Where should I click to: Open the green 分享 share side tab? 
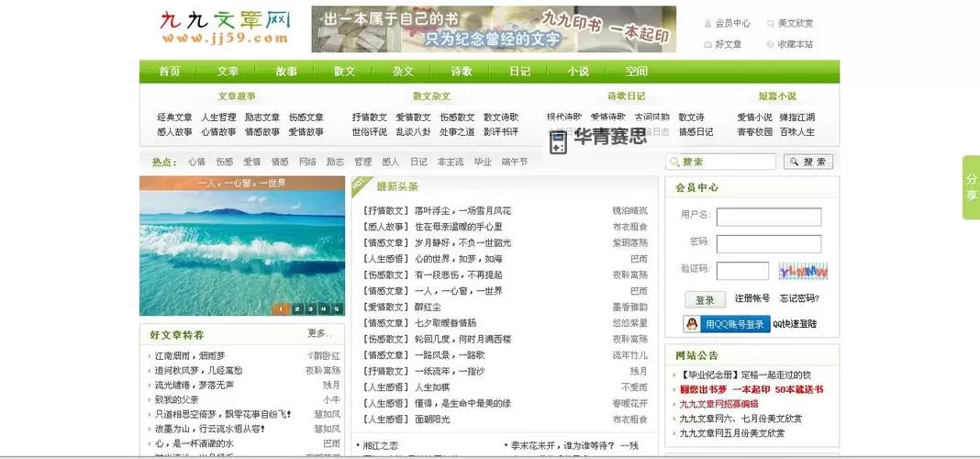(971, 187)
